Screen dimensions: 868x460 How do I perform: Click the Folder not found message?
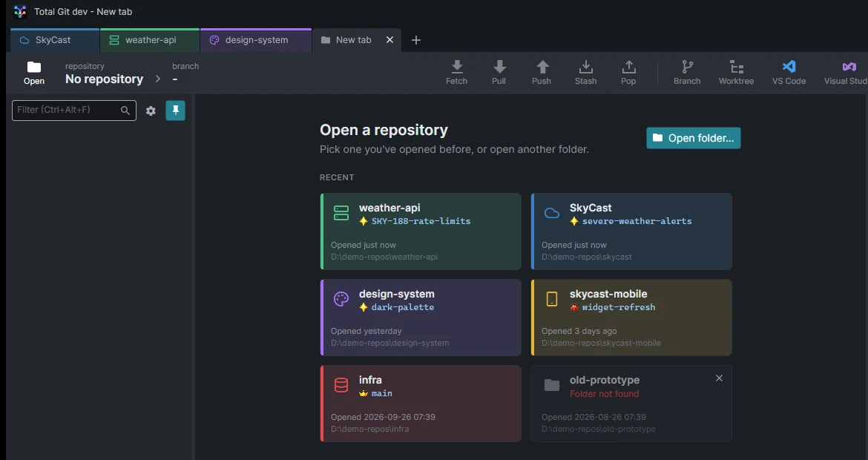(604, 393)
